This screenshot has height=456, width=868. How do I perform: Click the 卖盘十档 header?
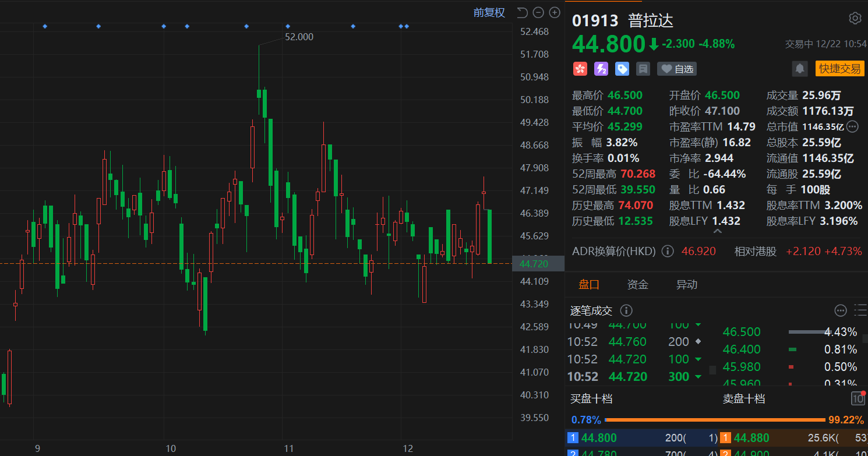744,398
